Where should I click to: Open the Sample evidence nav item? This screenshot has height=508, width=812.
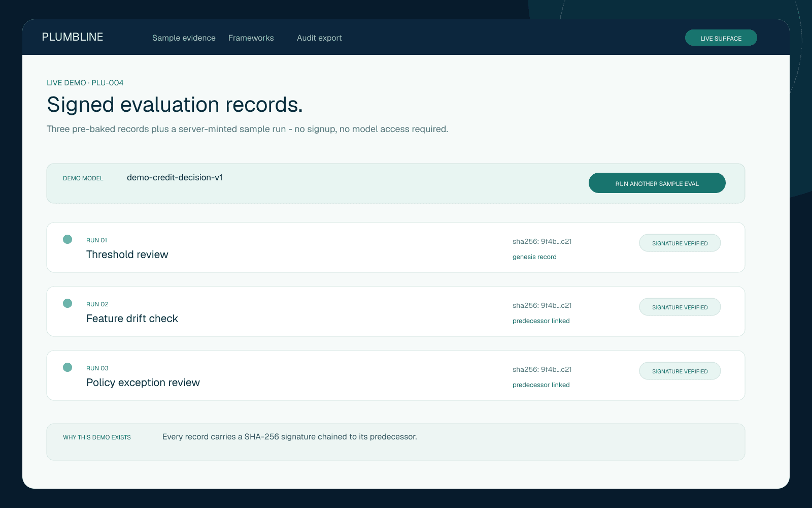(184, 38)
